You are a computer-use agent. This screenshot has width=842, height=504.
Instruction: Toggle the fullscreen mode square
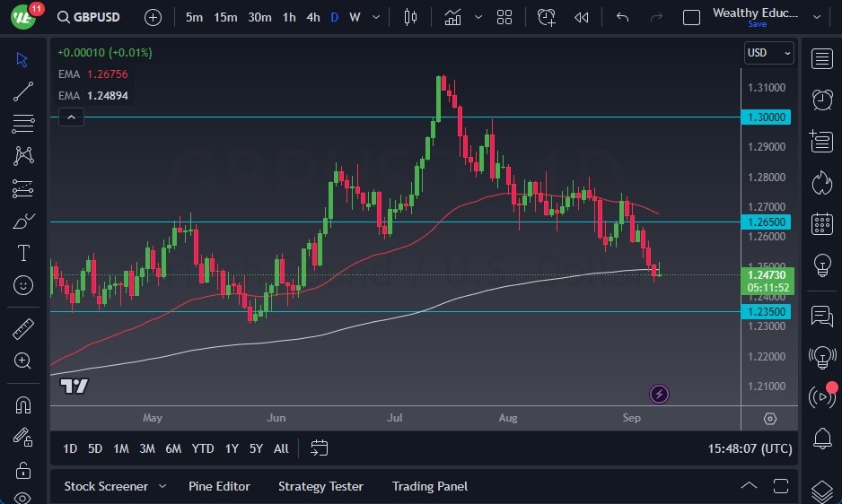click(691, 17)
